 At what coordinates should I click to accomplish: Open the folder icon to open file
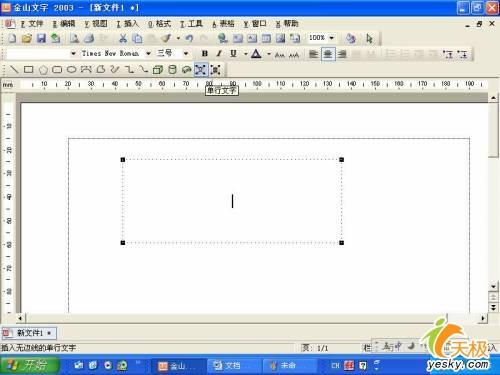pyautogui.click(x=27, y=38)
